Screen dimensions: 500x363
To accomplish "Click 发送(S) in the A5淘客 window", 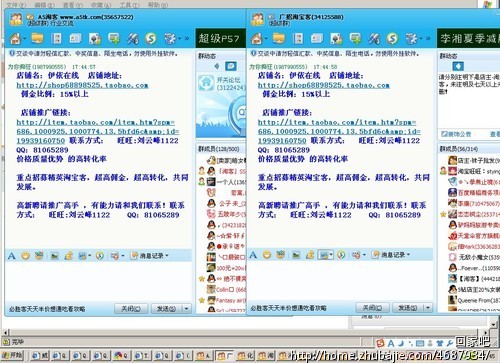I will point(166,309).
